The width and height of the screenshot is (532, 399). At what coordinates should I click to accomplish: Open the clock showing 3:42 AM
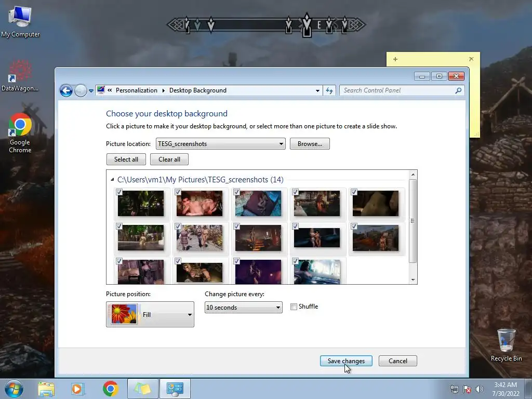tap(506, 389)
